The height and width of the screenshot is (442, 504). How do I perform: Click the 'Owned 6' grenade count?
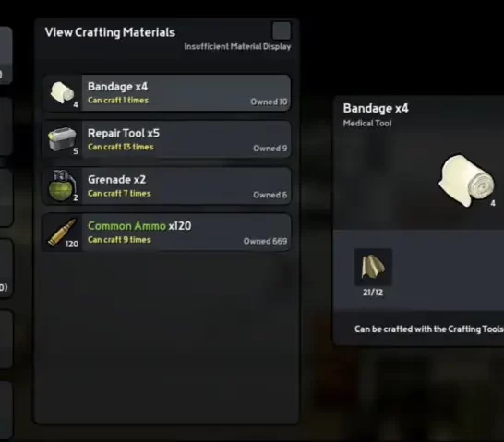270,195
